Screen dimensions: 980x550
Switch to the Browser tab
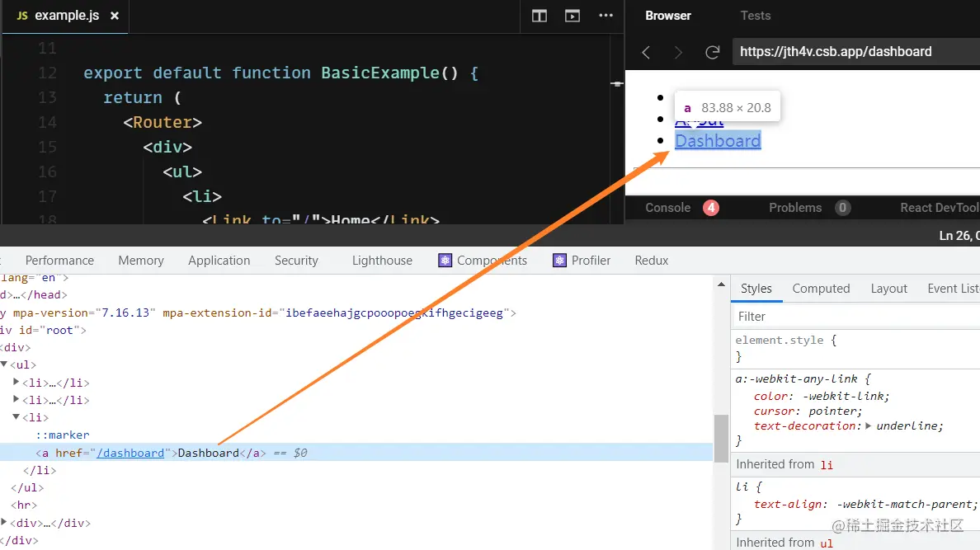pyautogui.click(x=668, y=16)
